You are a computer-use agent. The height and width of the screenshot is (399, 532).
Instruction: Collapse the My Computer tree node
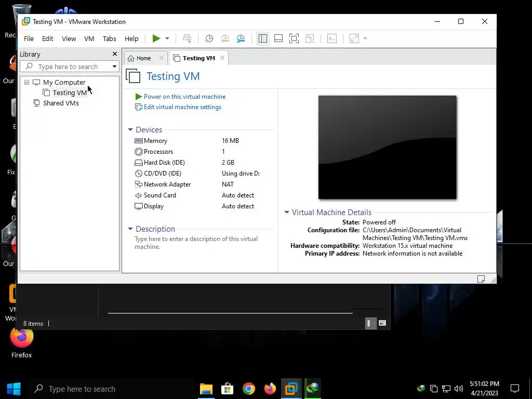pyautogui.click(x=26, y=83)
